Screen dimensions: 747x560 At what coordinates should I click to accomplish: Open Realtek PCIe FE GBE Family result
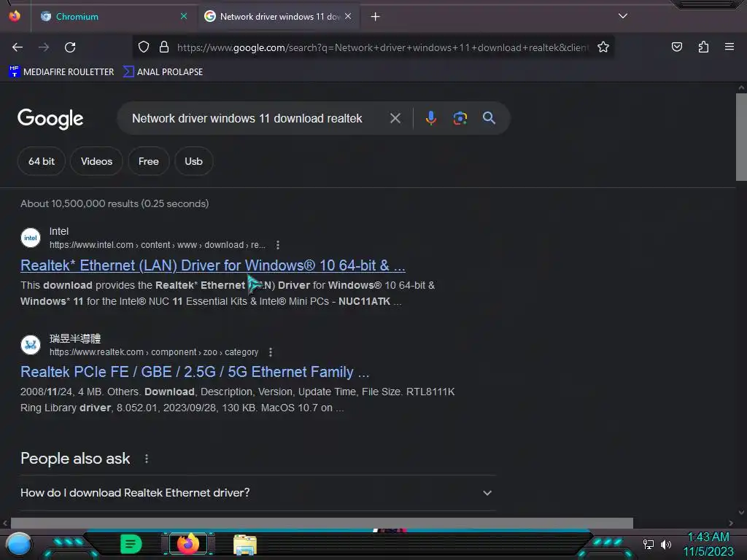[x=195, y=372]
